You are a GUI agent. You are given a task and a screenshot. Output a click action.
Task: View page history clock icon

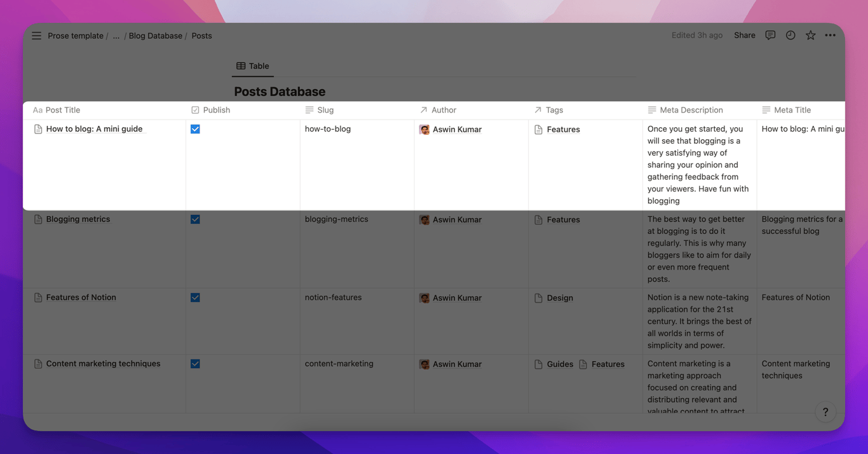(790, 36)
